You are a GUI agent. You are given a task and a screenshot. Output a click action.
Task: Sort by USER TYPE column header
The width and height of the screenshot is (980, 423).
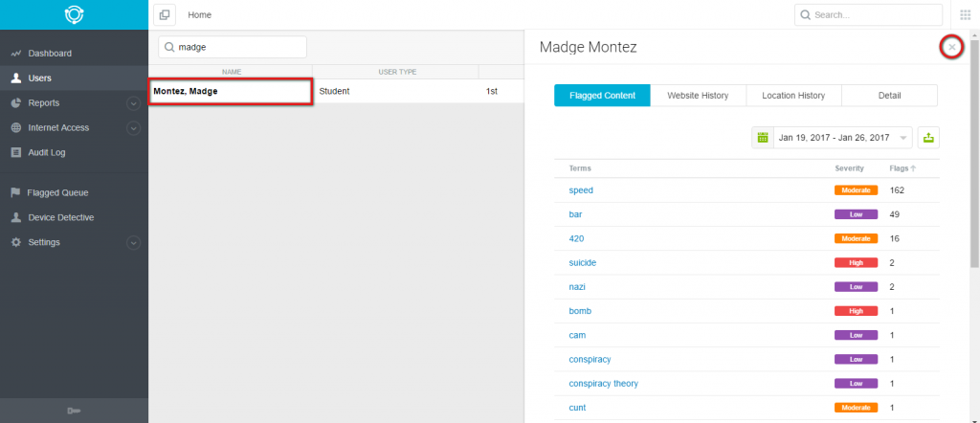tap(397, 72)
